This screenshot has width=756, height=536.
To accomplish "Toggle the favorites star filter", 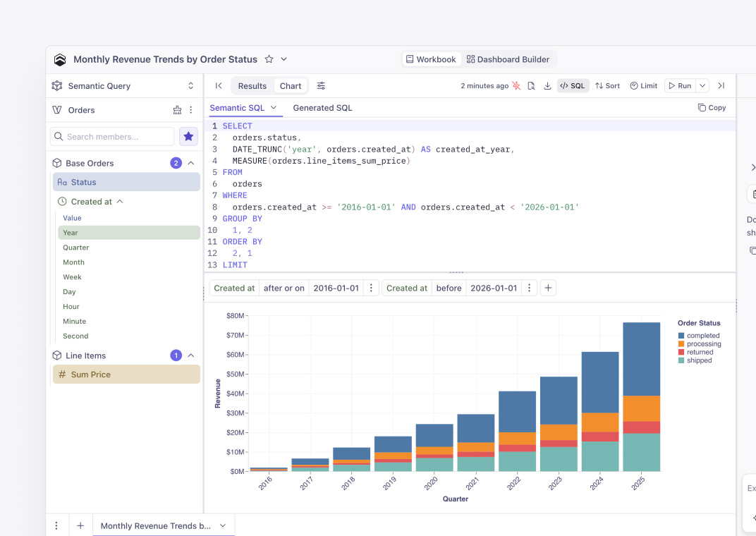I will 188,136.
